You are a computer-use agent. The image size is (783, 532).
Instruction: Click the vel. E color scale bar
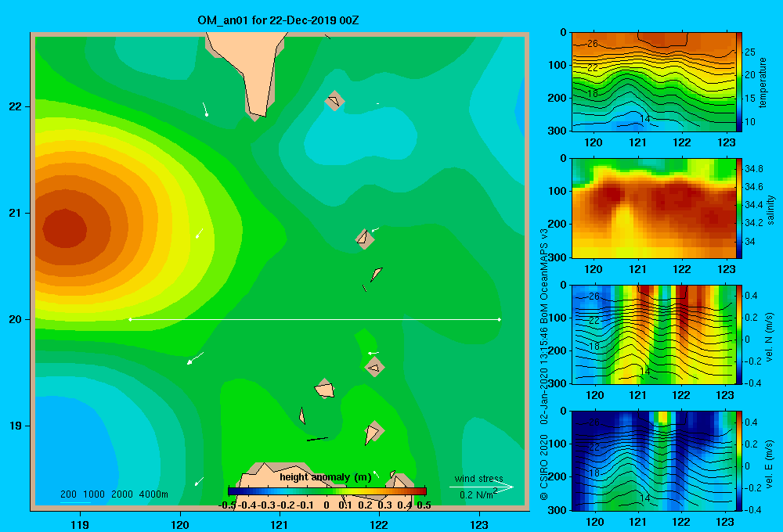(739, 461)
